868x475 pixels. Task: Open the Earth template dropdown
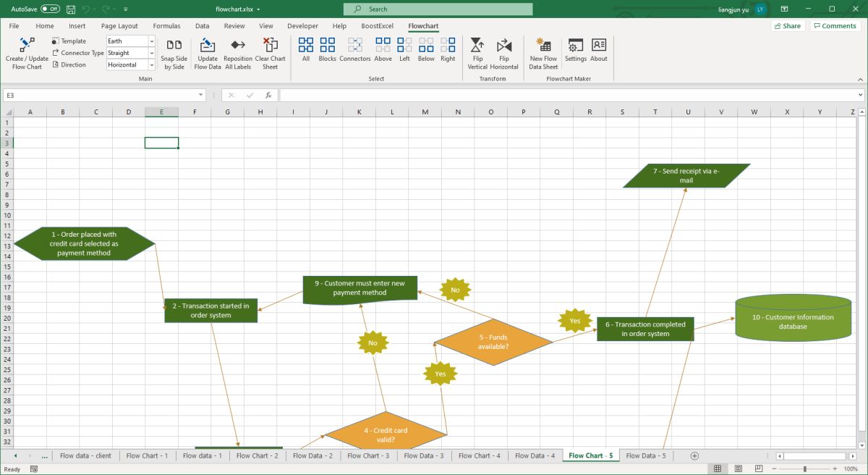152,41
